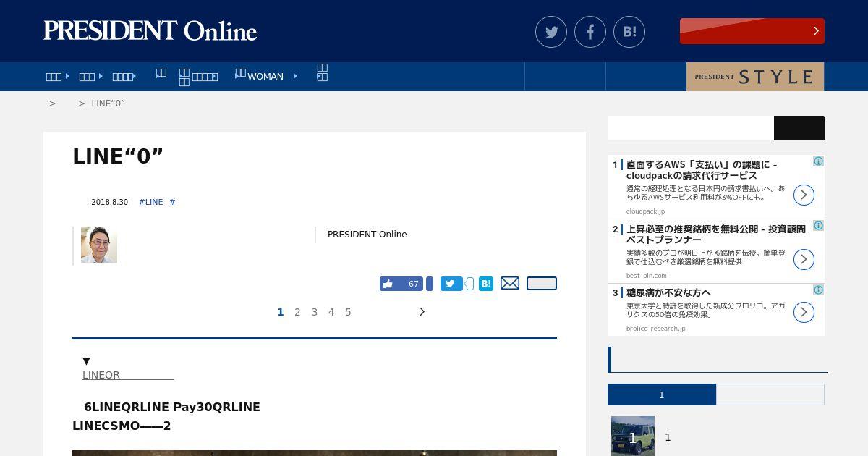
Task: Open the Twitter icon in the header
Action: 551,32
